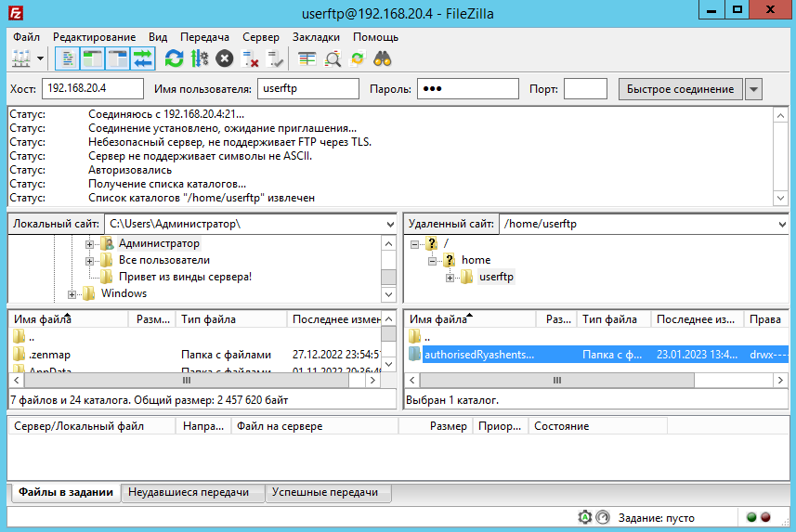Image resolution: width=796 pixels, height=532 pixels.
Task: Open the Передача menu
Action: click(x=204, y=37)
